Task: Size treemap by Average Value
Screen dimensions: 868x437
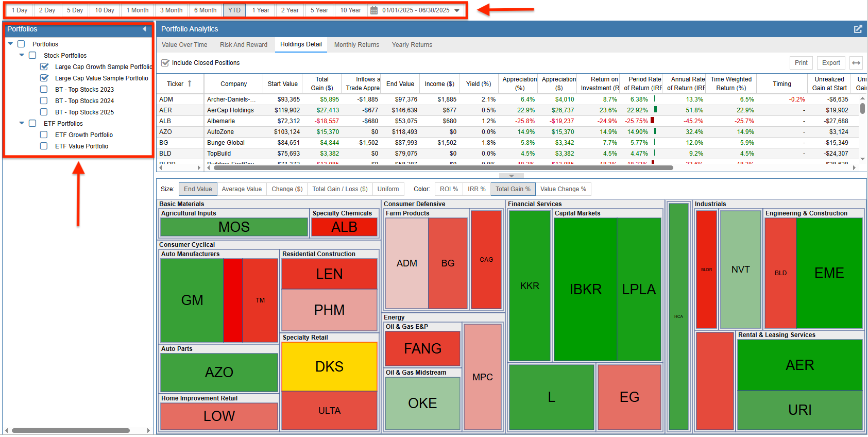Action: point(242,189)
